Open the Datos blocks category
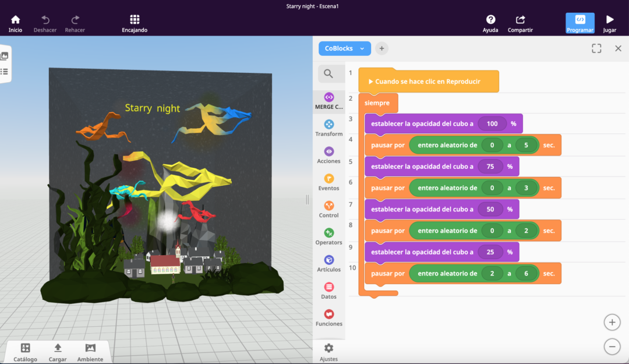The image size is (629, 364). point(328,290)
